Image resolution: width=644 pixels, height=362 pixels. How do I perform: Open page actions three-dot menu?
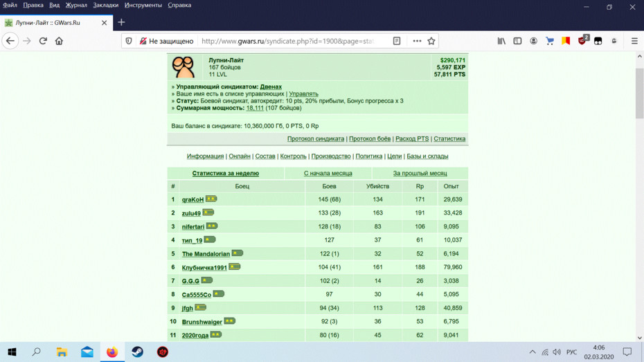tap(417, 41)
